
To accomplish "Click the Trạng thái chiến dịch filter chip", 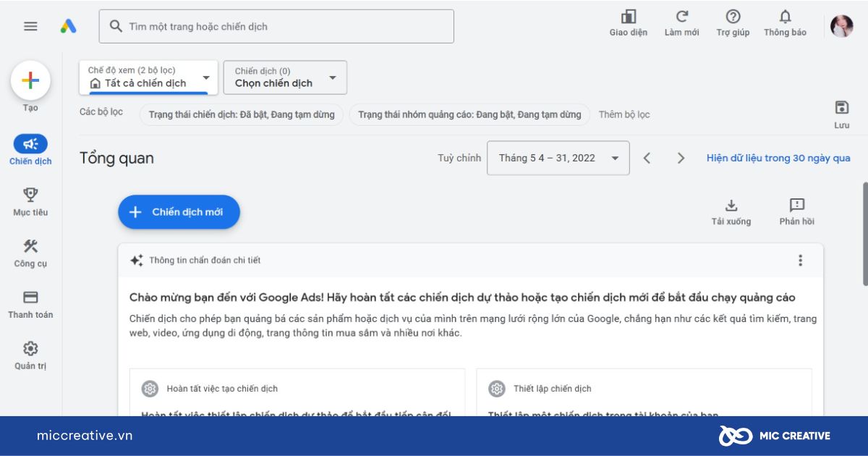I will (242, 114).
